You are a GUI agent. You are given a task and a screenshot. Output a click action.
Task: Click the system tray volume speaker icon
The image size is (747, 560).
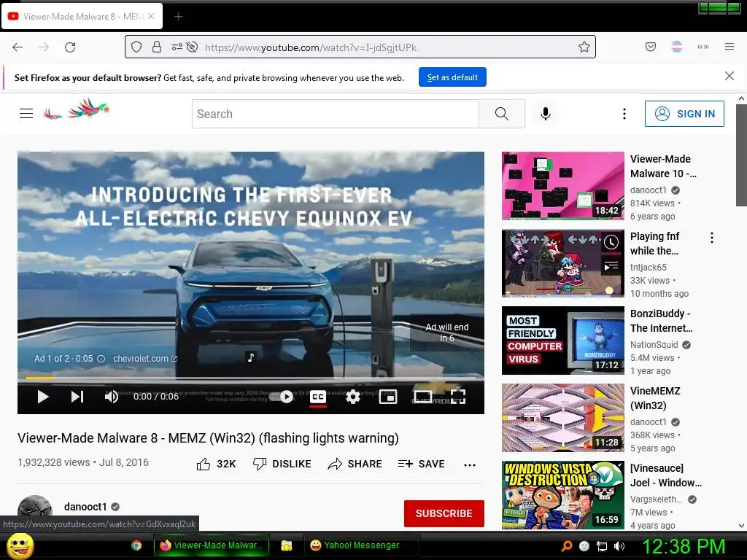[x=619, y=546]
